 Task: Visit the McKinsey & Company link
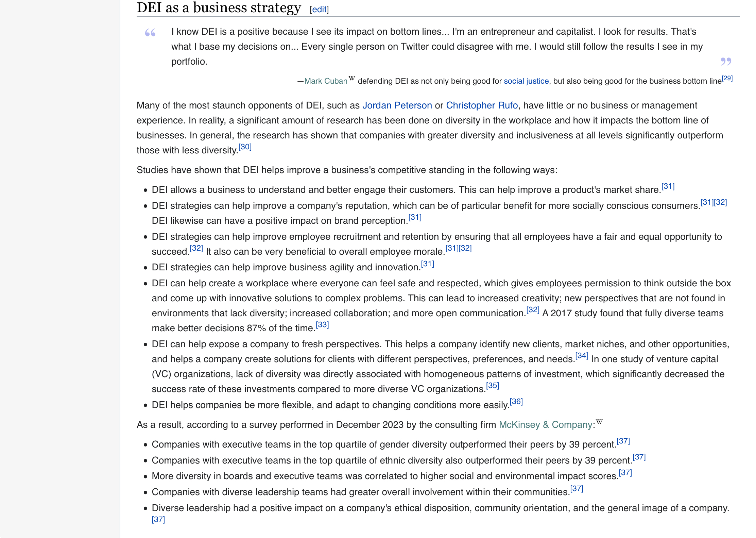(546, 425)
